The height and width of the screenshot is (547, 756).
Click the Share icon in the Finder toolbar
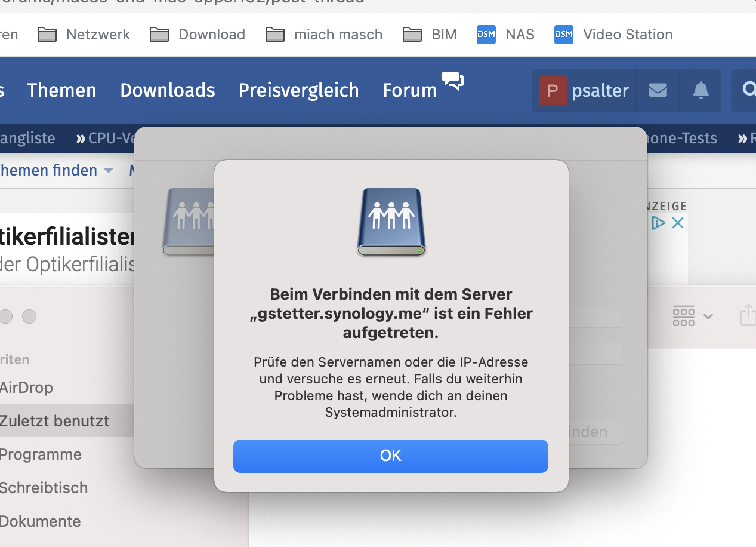coord(748,316)
